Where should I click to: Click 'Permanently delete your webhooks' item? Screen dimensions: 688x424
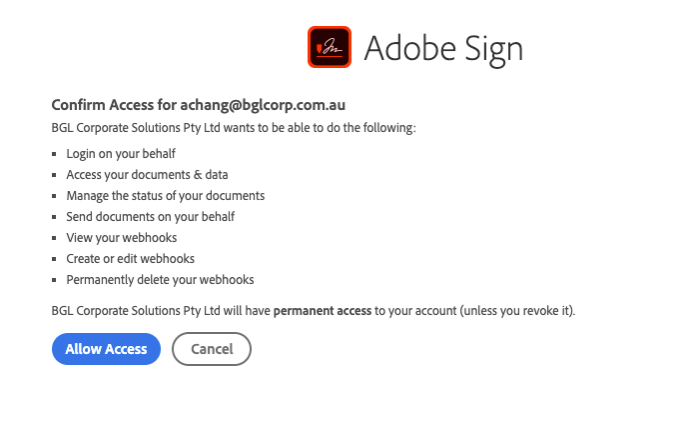[x=160, y=279]
